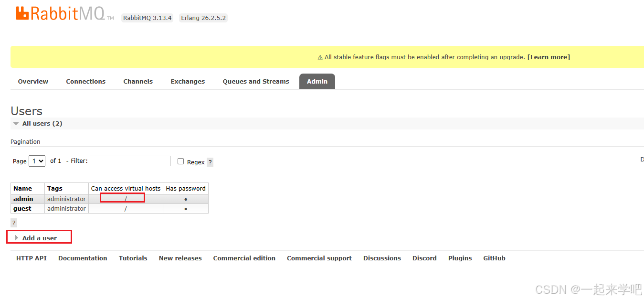Click the RabbitMQ logo
This screenshot has height=300, width=644.
(x=64, y=13)
